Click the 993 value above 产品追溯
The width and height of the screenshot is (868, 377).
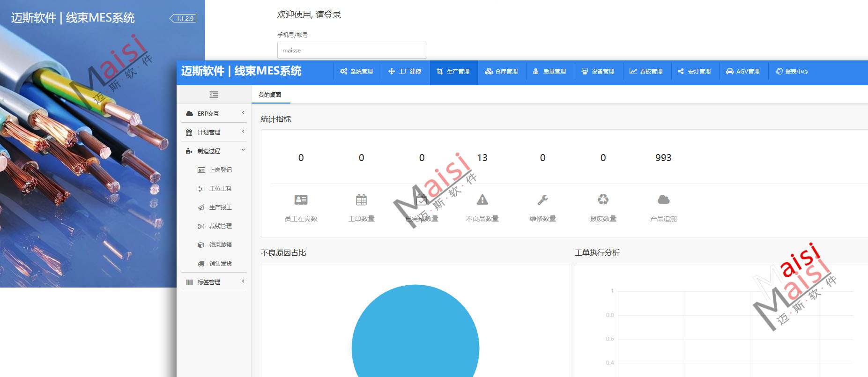[663, 158]
